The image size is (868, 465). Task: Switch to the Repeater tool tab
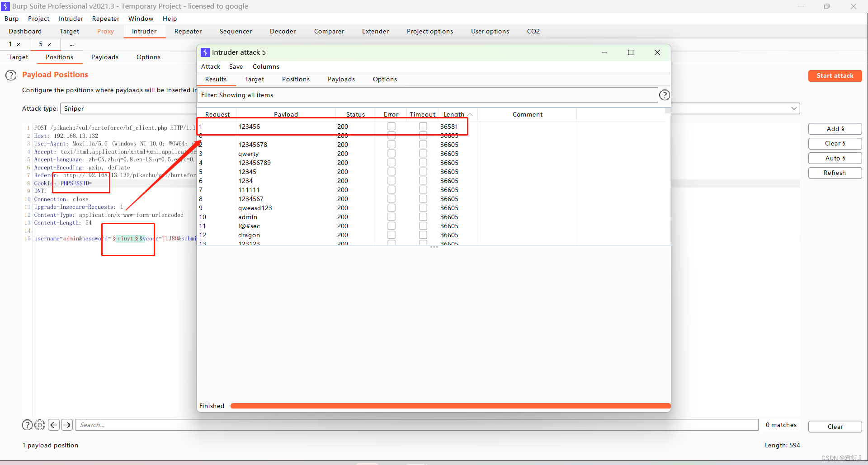coord(188,31)
